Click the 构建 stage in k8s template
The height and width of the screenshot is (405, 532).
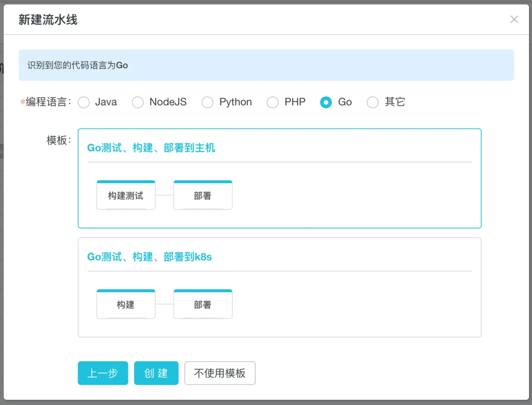(x=126, y=304)
